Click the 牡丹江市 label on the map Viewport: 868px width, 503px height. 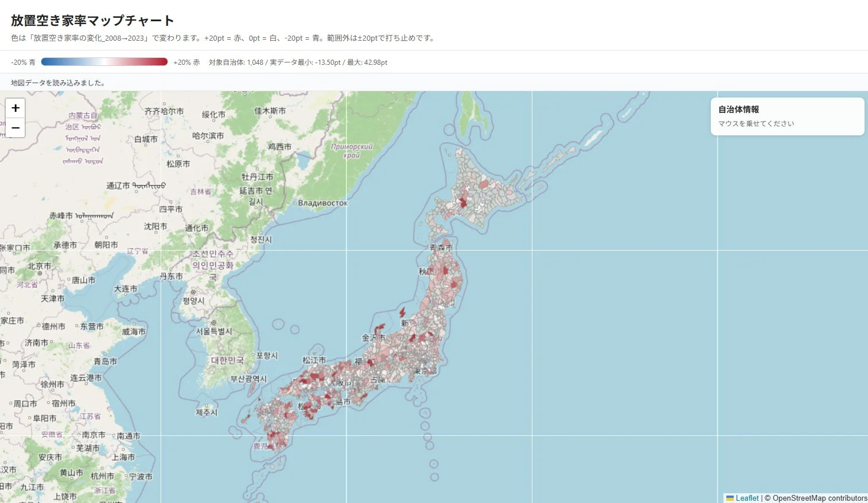(x=257, y=177)
